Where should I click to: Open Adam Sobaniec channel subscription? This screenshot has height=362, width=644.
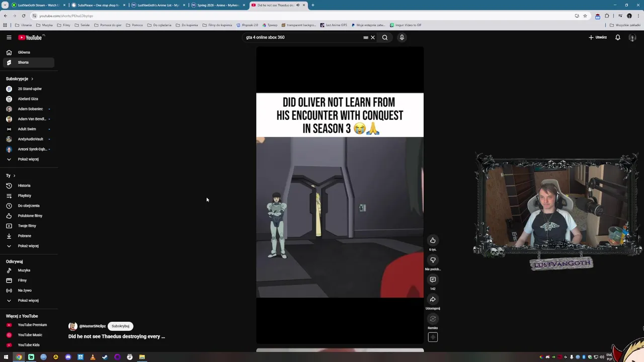pos(28,109)
